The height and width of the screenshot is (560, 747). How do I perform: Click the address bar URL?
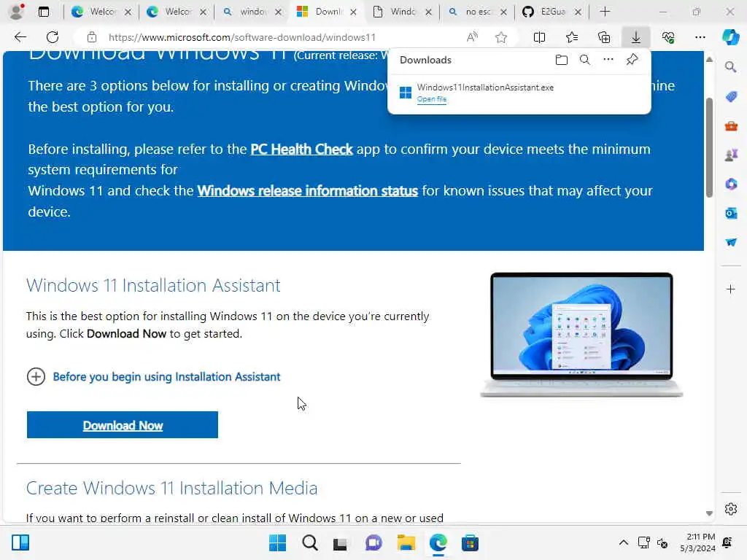242,37
